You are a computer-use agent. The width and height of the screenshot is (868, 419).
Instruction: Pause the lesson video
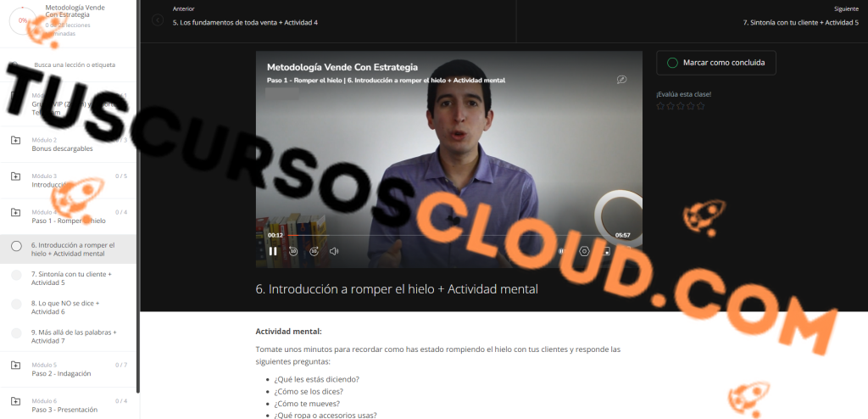click(273, 251)
